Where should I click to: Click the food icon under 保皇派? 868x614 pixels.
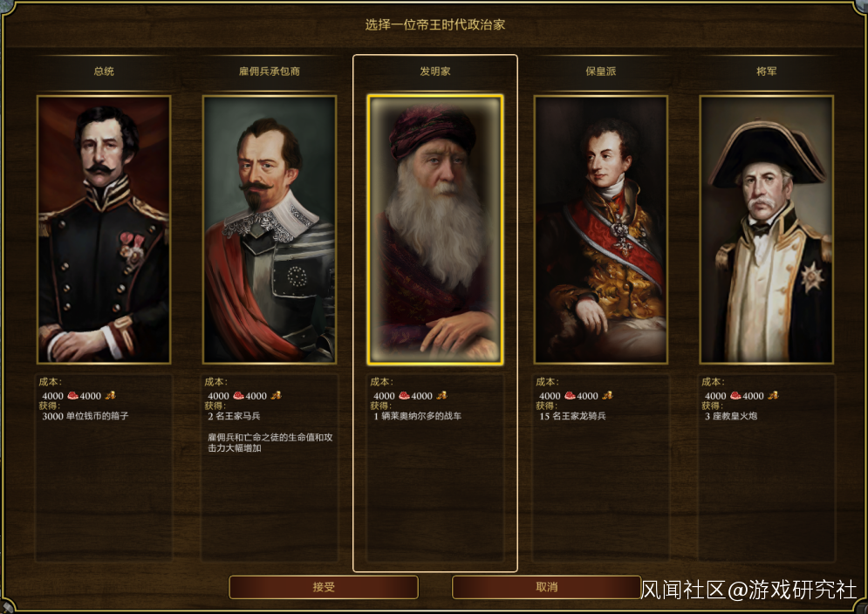point(570,395)
